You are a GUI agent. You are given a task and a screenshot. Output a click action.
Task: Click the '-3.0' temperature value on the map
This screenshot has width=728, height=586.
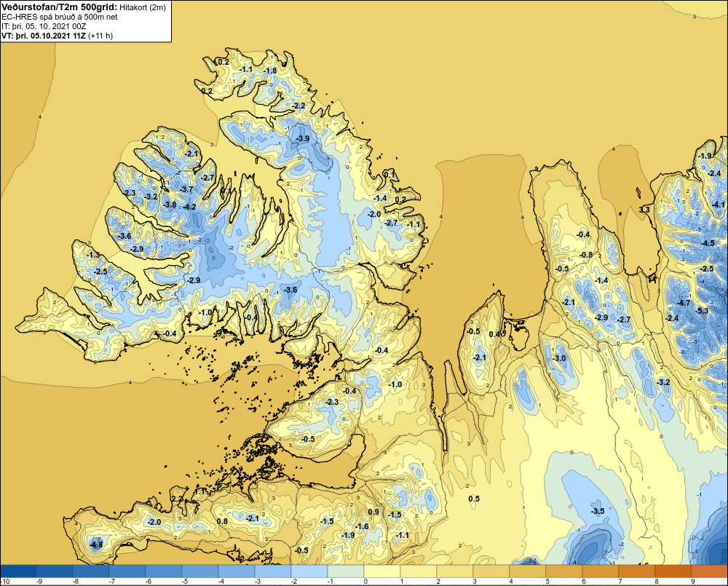560,358
